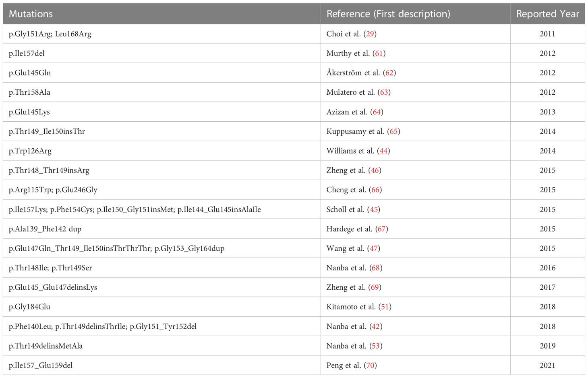This screenshot has width=588, height=378.
Task: Click year 2014 in the Kuppusamy row
Action: (548, 131)
